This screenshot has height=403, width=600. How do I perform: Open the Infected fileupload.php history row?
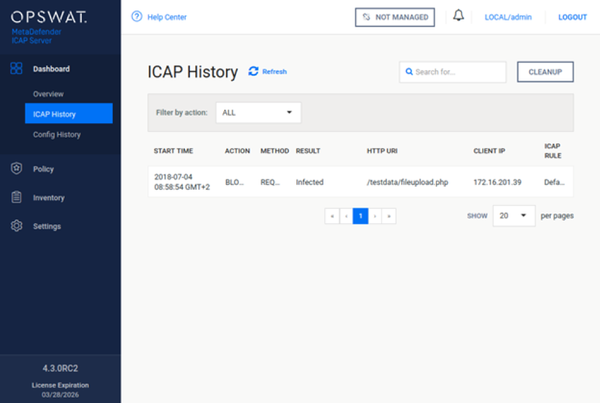360,182
